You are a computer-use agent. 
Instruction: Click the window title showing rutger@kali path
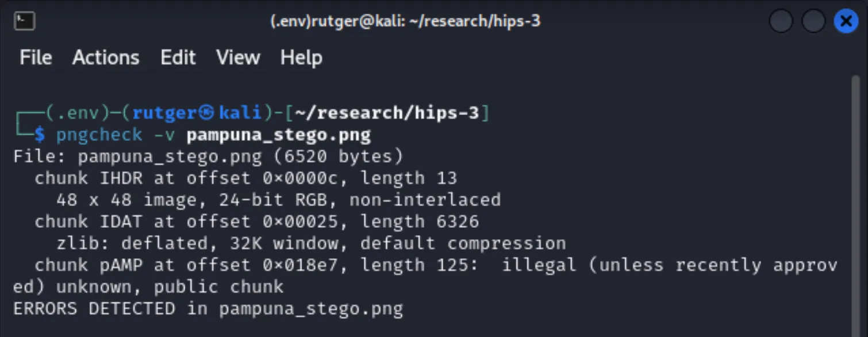[405, 21]
